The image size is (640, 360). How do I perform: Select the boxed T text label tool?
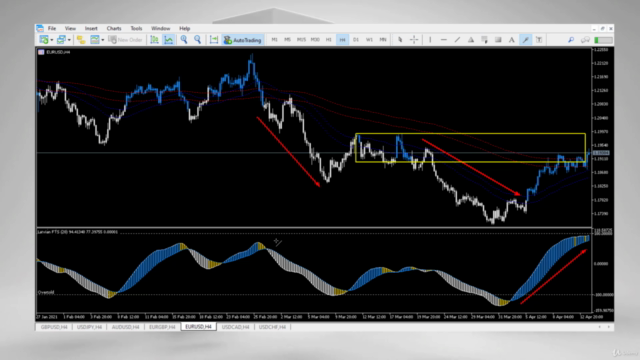539,40
